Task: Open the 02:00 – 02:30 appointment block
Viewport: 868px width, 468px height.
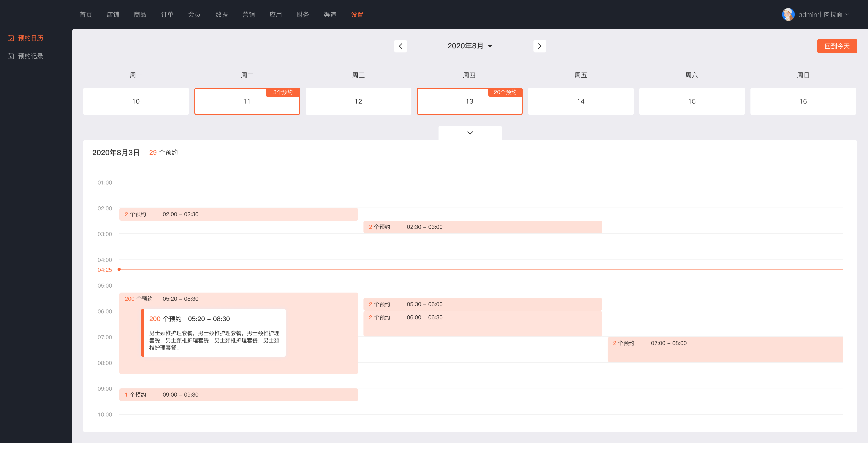Action: tap(238, 214)
